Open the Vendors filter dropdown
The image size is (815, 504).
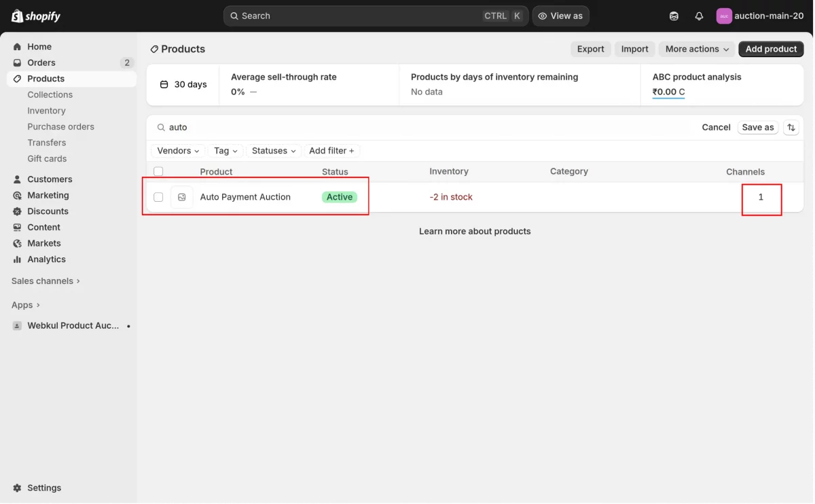click(x=178, y=151)
